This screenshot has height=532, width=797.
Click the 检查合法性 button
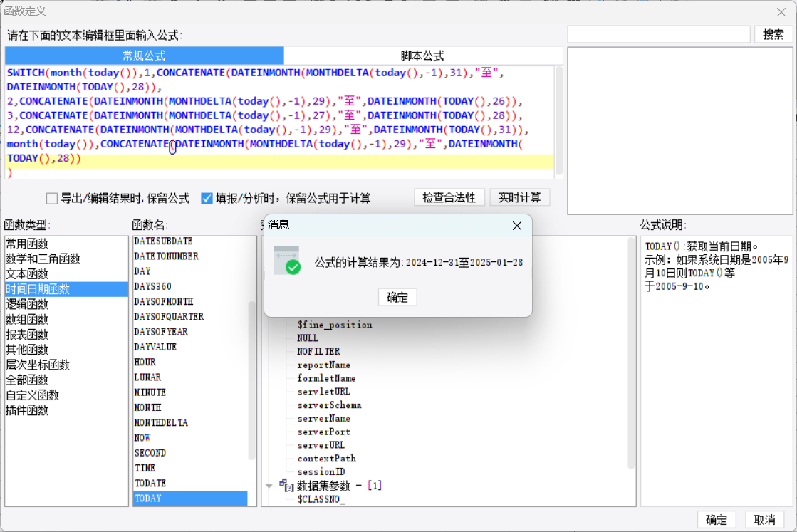tap(449, 197)
